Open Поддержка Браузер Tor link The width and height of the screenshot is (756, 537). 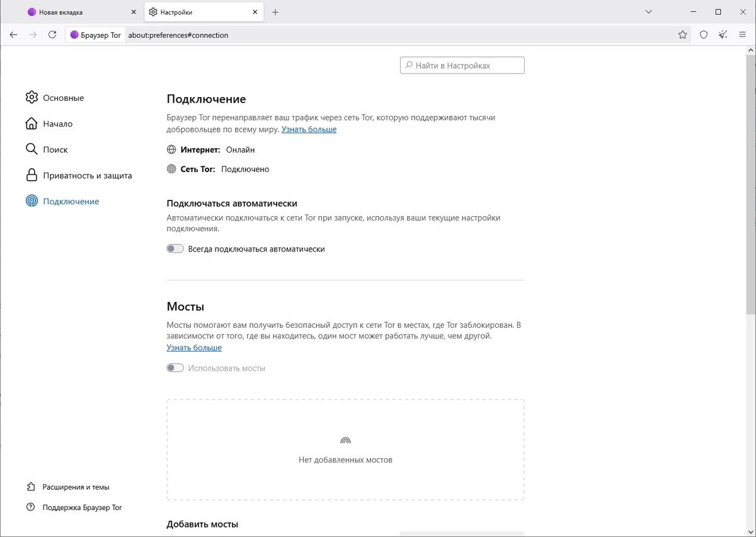(x=82, y=507)
